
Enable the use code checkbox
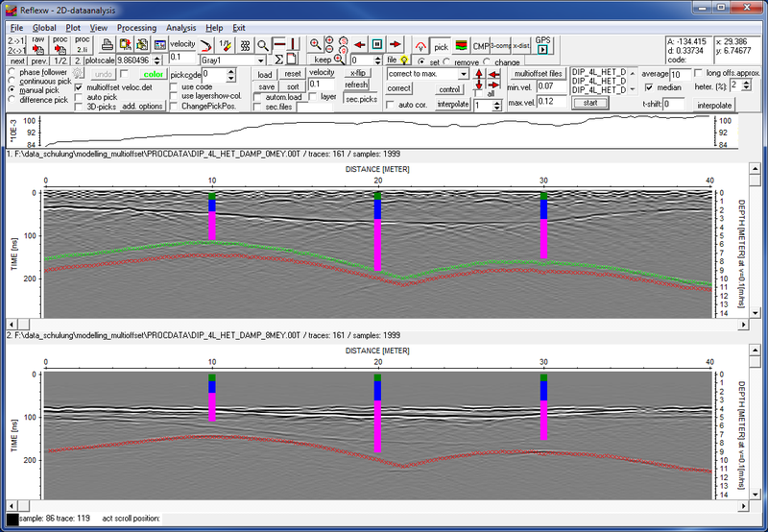tap(174, 86)
